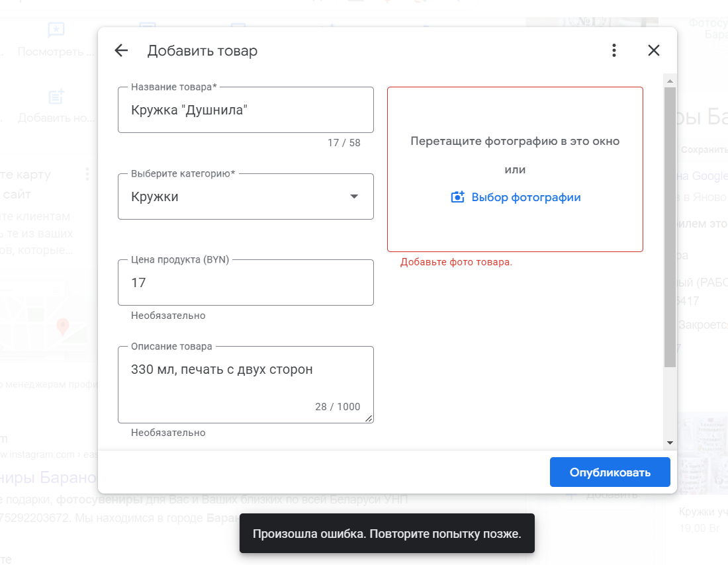Edit the Название товара field
728x565 pixels.
click(246, 110)
